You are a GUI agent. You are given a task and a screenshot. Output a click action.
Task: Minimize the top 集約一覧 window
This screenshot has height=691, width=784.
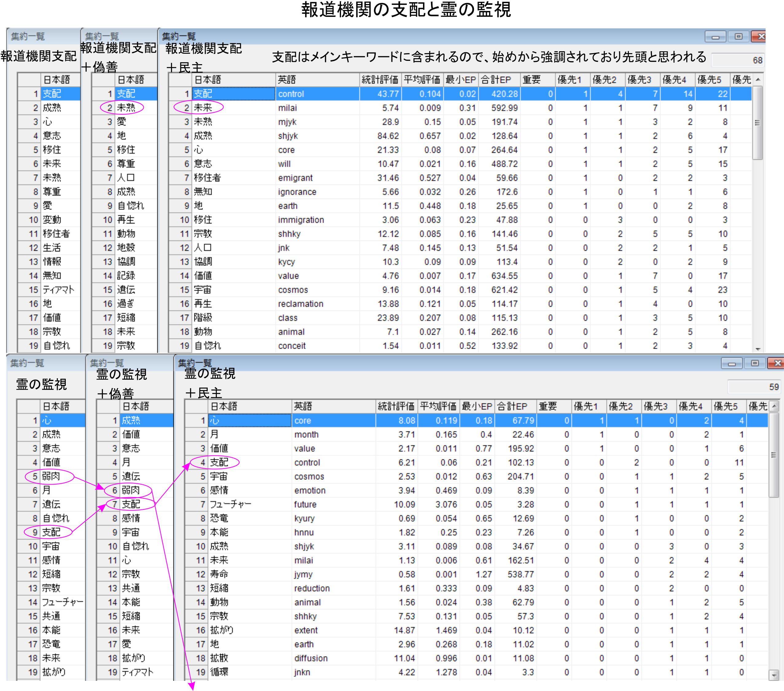coord(715,37)
